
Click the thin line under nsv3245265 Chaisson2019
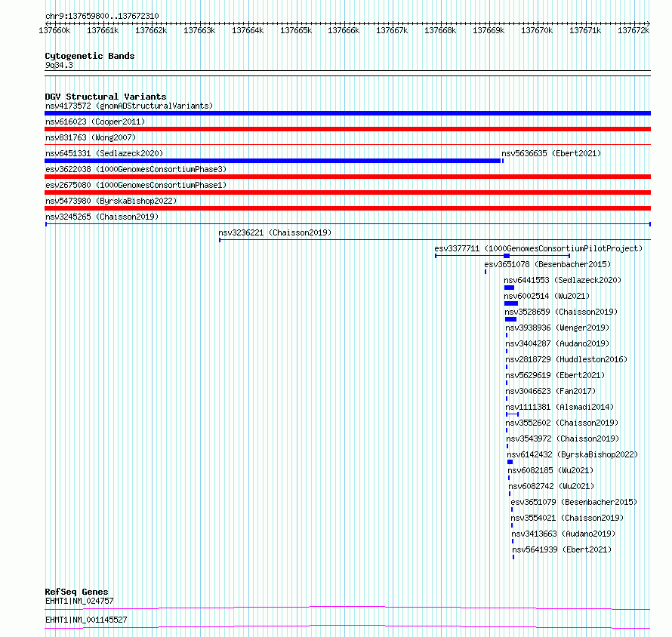[x=348, y=224]
